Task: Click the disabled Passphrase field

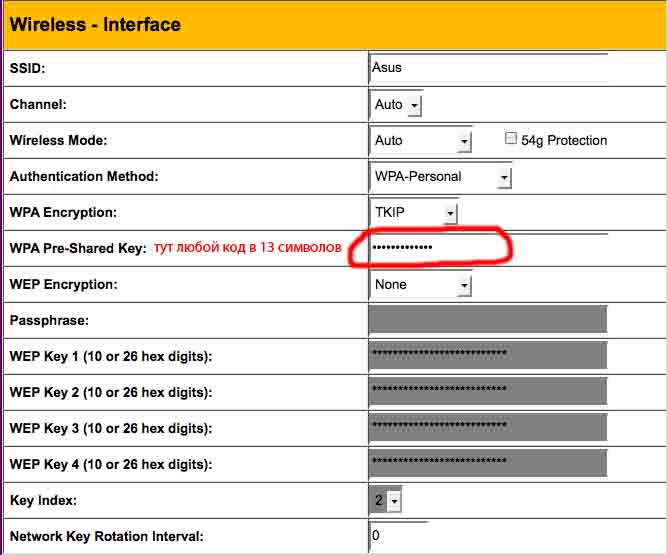Action: pos(488,319)
